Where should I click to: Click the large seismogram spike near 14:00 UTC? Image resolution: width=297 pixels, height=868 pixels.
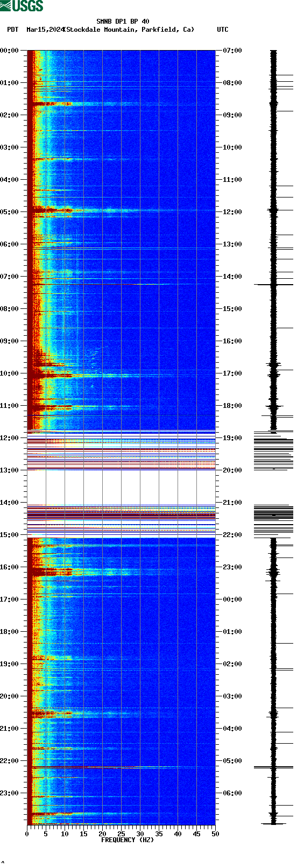click(273, 284)
